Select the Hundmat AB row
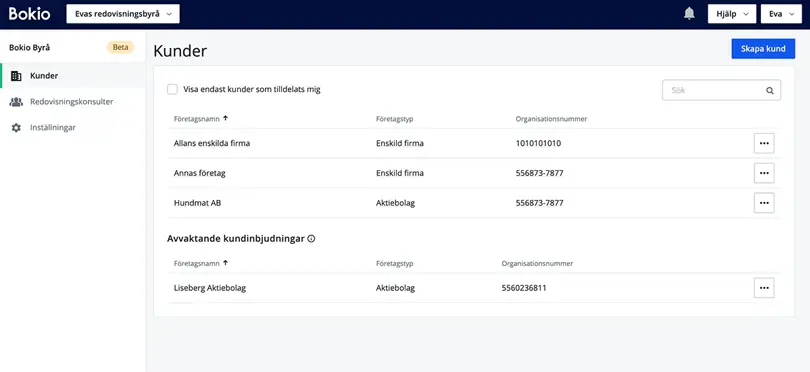 coord(474,203)
